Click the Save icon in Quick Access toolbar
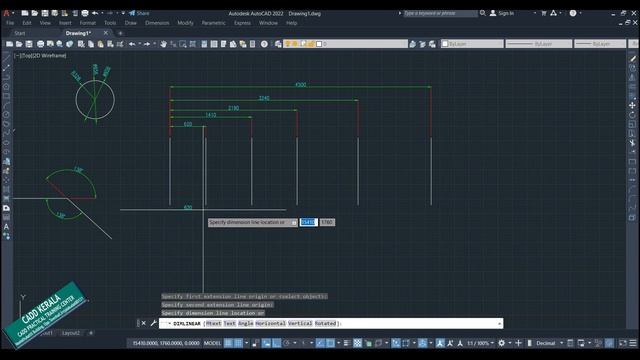 45,13
